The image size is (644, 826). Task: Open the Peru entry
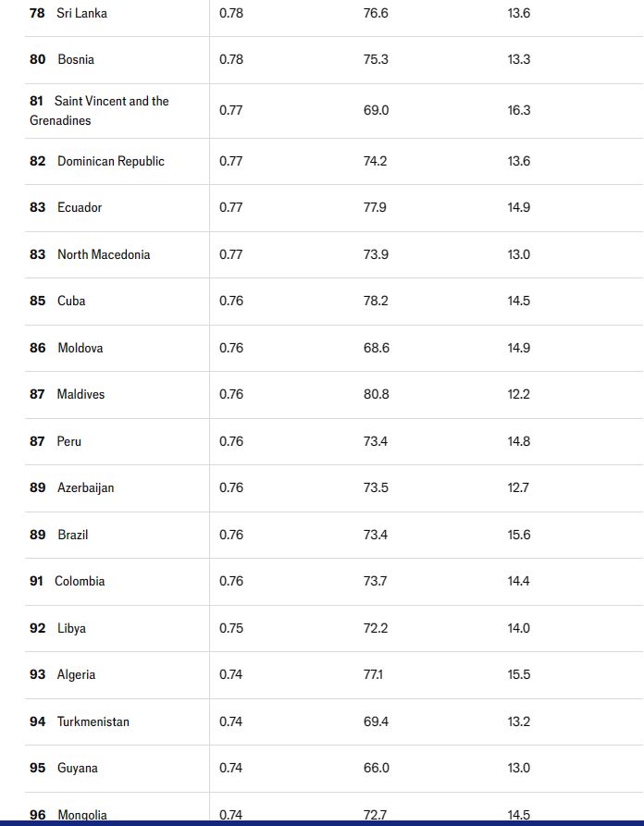click(x=69, y=441)
